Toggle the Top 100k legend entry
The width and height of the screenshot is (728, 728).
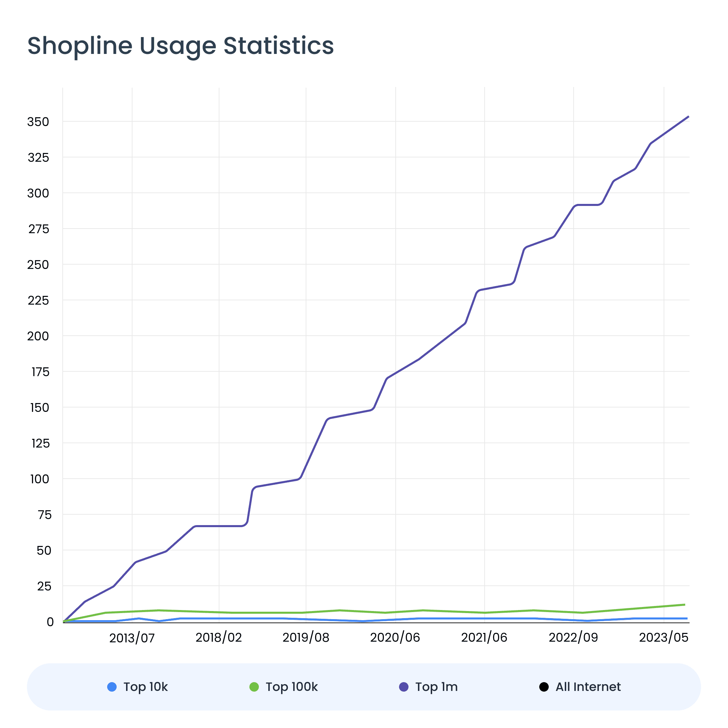(284, 687)
